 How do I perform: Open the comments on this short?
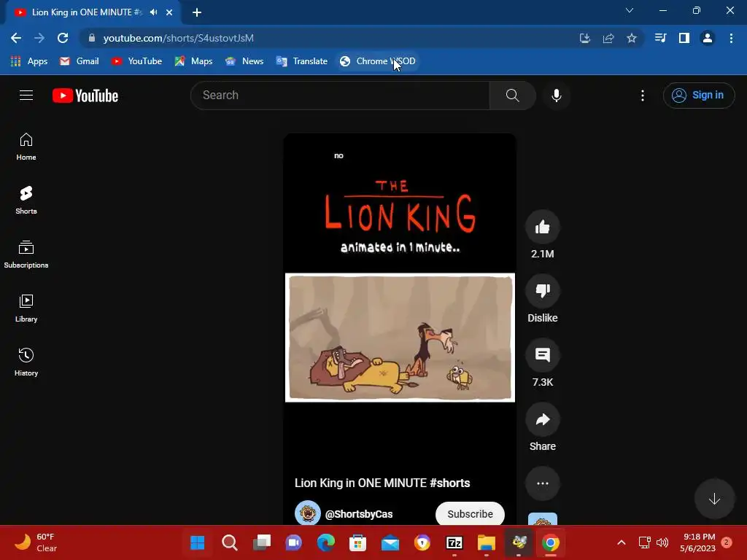[543, 355]
